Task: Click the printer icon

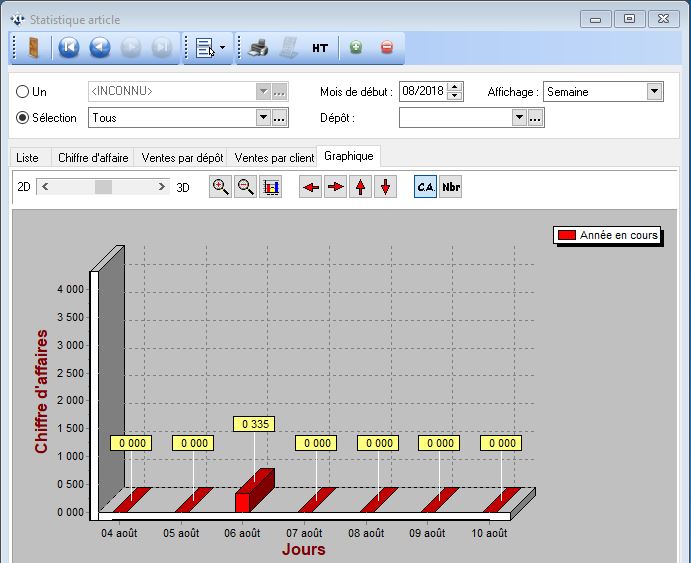Action: 258,47
